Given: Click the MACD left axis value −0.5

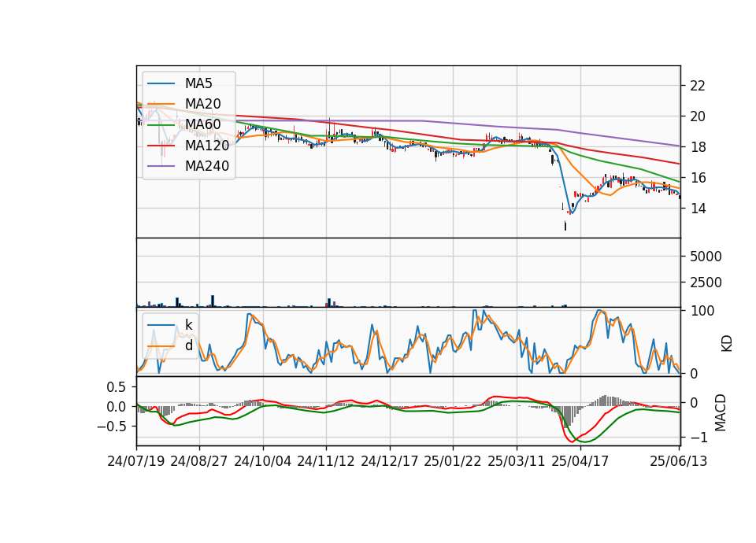Looking at the screenshot, I should [111, 427].
